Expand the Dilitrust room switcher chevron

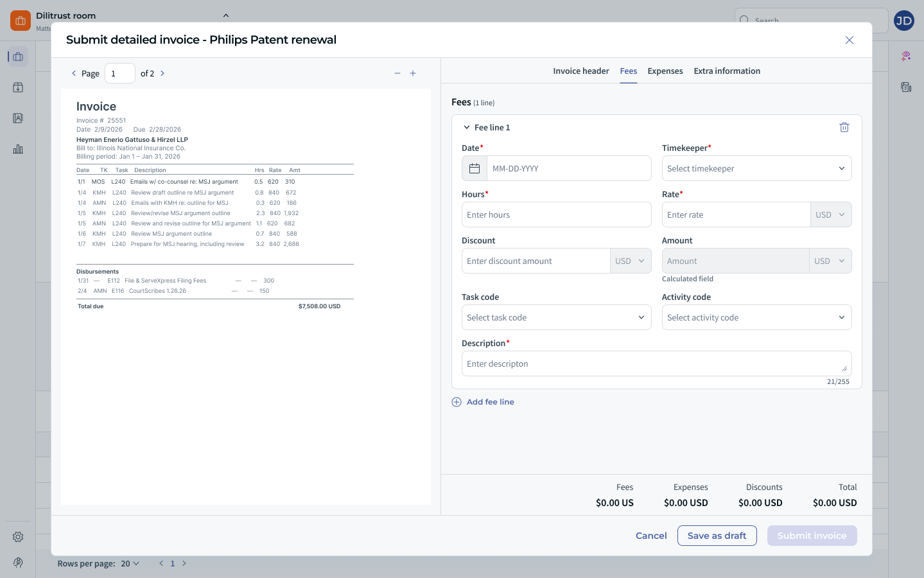(x=226, y=15)
